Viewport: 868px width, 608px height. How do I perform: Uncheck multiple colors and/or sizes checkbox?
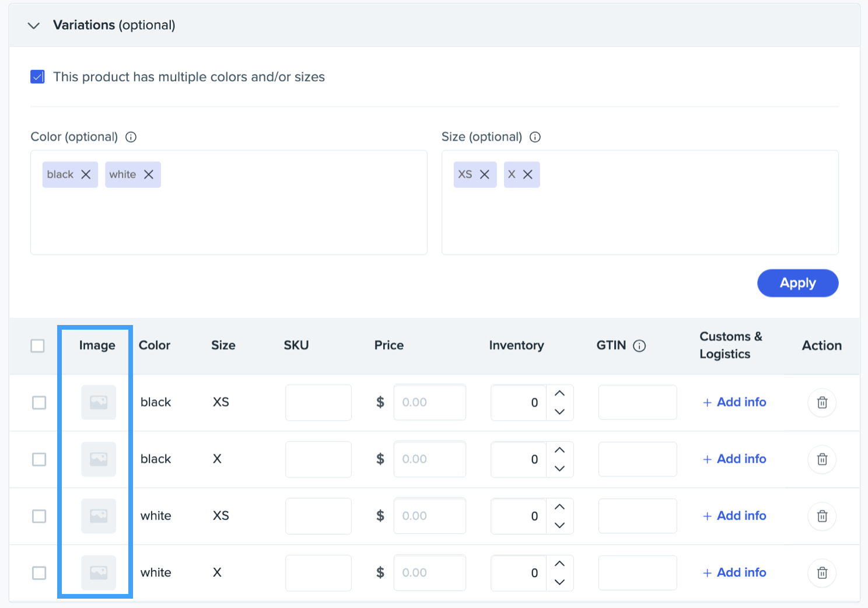(x=38, y=77)
